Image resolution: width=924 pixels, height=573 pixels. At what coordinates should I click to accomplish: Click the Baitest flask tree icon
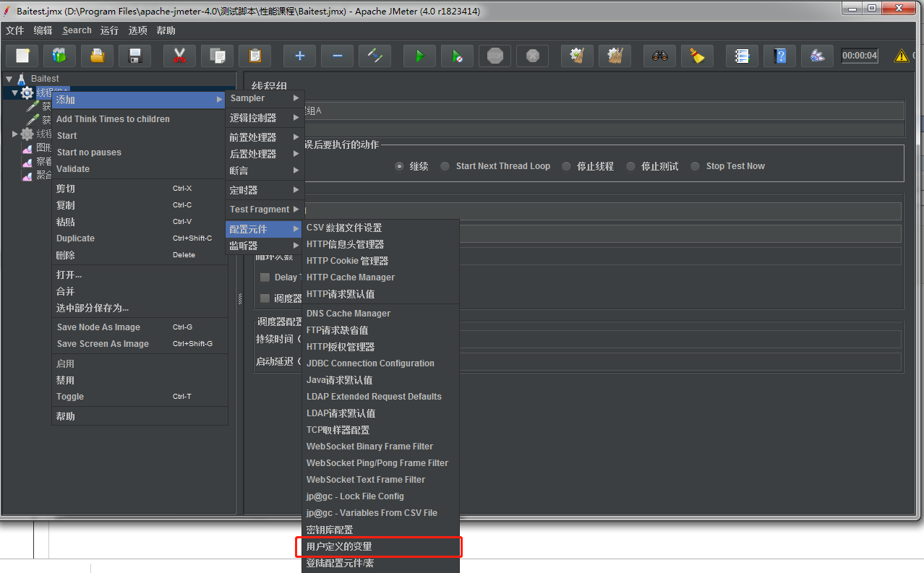pos(22,78)
